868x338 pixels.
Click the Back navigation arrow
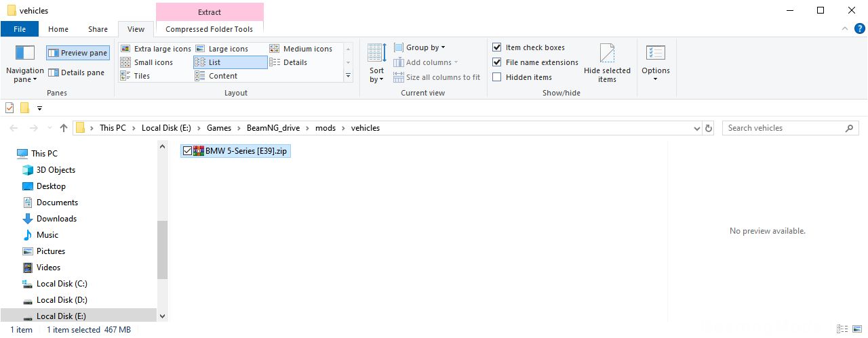click(14, 128)
